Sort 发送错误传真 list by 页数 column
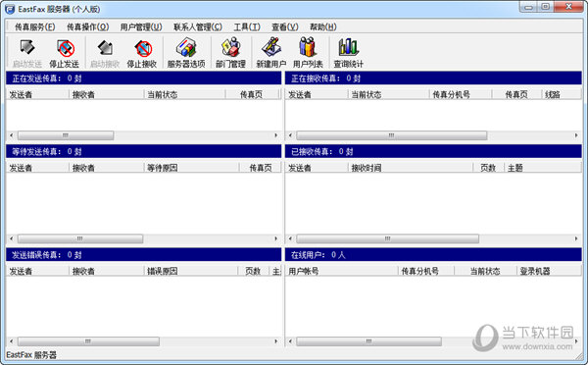This screenshot has height=365, width=588. (253, 271)
